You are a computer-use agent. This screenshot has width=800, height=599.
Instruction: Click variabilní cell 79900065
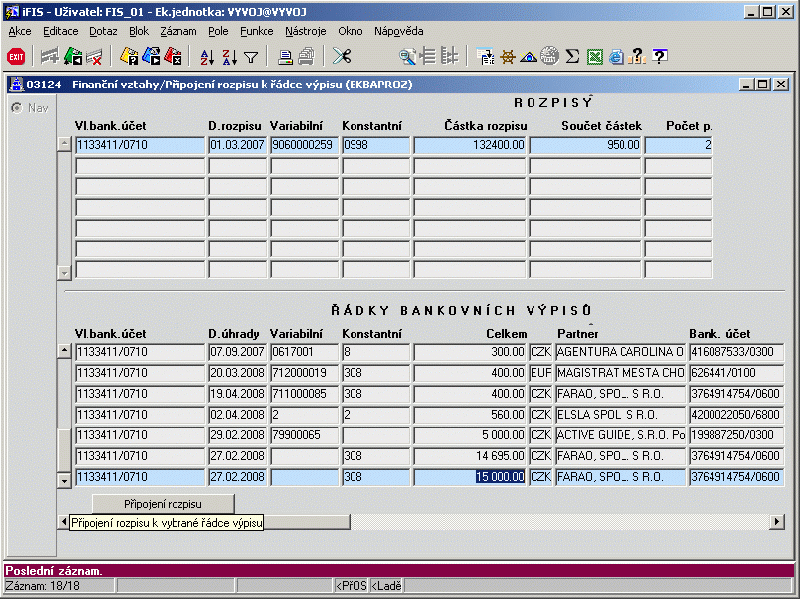(304, 435)
